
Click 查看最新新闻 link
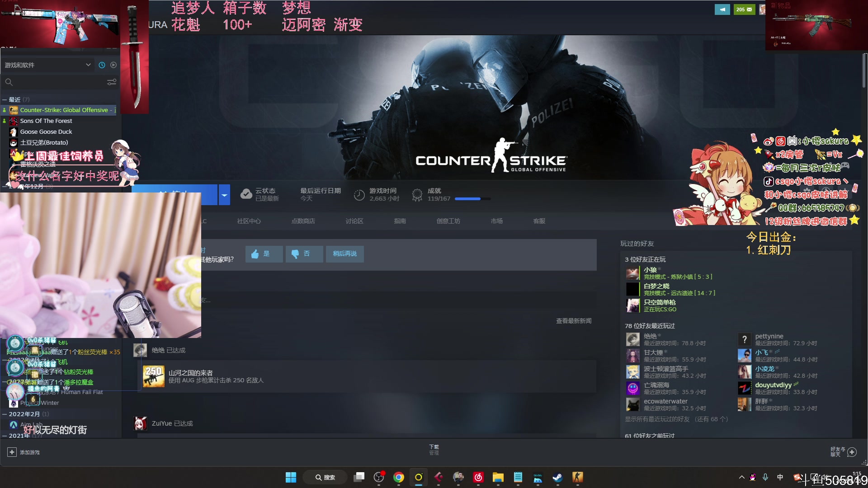coord(573,321)
